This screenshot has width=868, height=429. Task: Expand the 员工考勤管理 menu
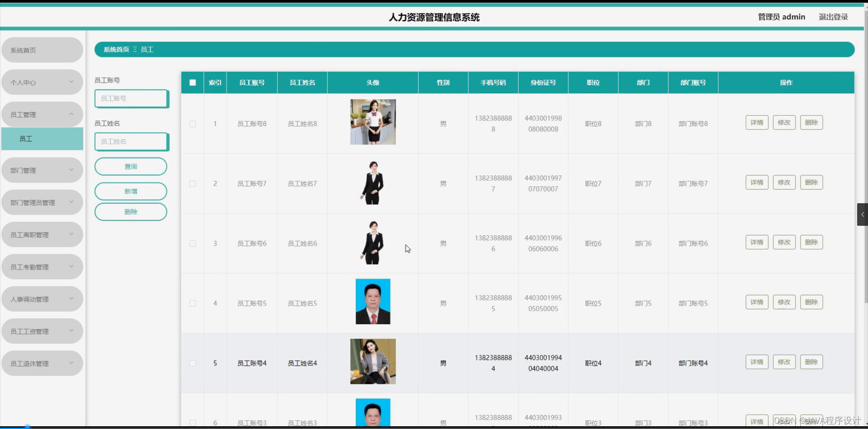point(42,267)
